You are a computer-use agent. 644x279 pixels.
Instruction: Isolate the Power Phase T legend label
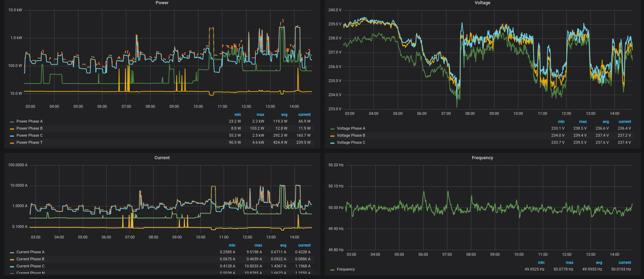pyautogui.click(x=29, y=142)
